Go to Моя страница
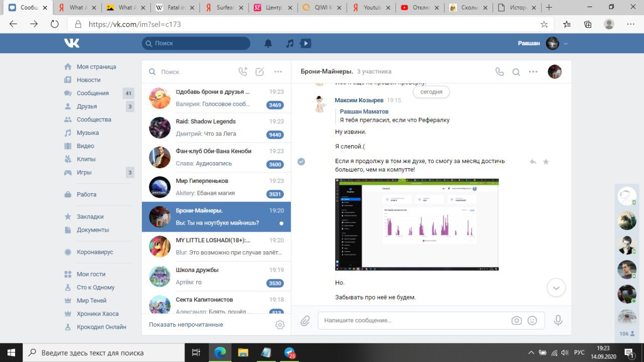 [96, 67]
